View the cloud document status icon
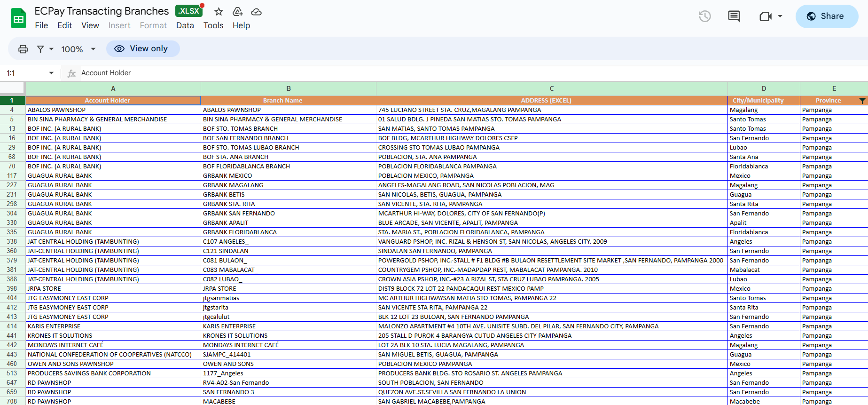868x405 pixels. click(256, 12)
